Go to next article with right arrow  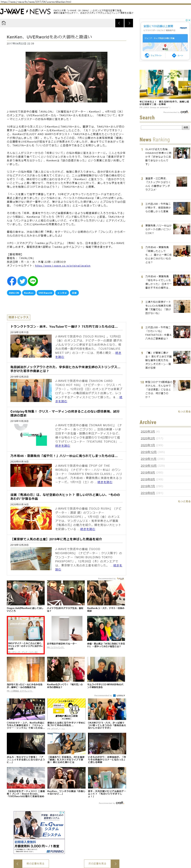click(x=129, y=23)
